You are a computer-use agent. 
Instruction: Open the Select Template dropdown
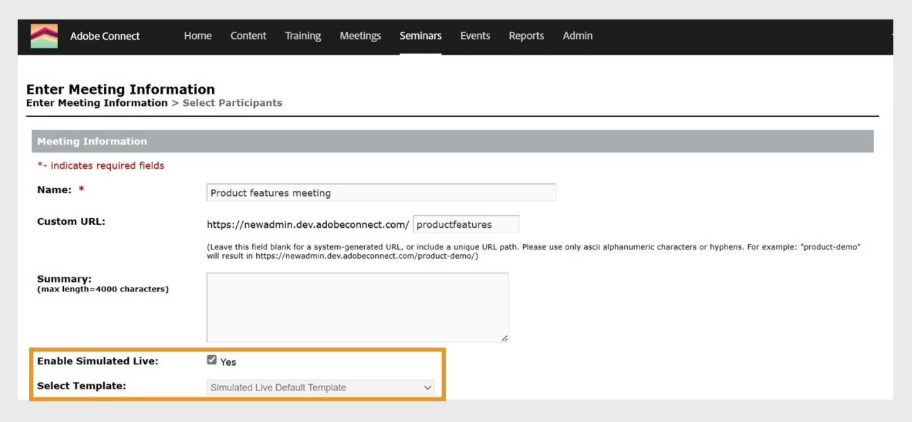point(320,387)
